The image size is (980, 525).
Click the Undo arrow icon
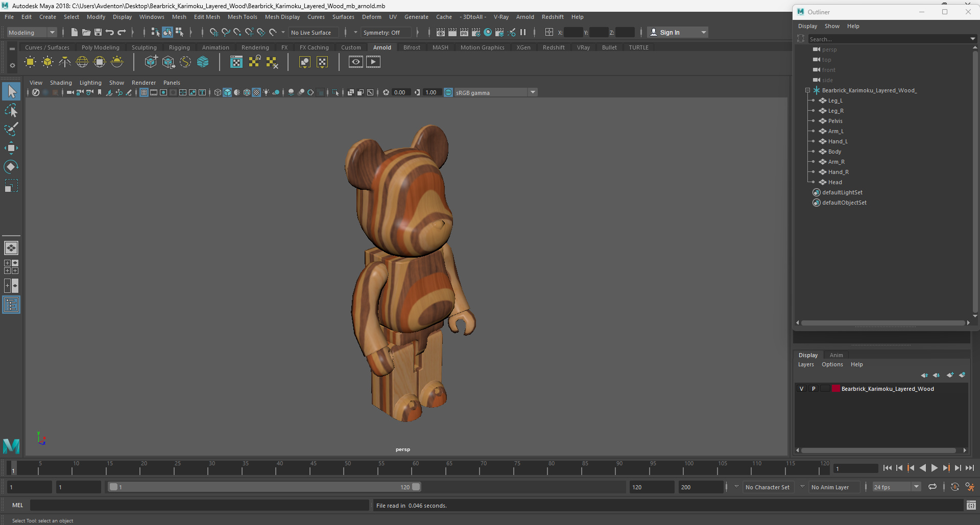pyautogui.click(x=110, y=32)
